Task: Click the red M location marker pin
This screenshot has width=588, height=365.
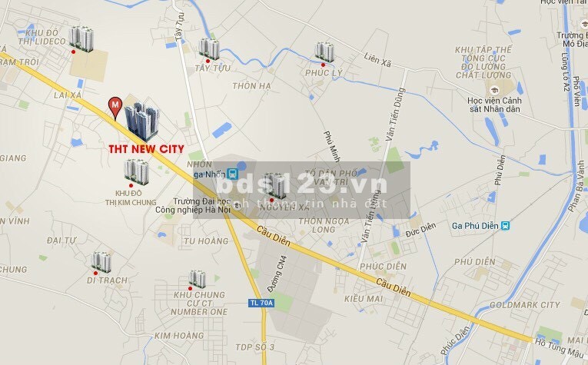Action: pos(115,108)
